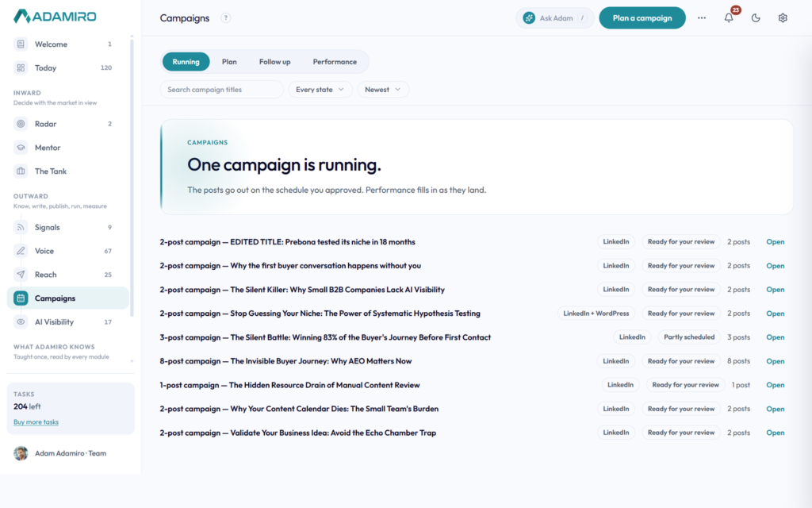
Task: Open the three-dot more options menu
Action: click(x=702, y=17)
